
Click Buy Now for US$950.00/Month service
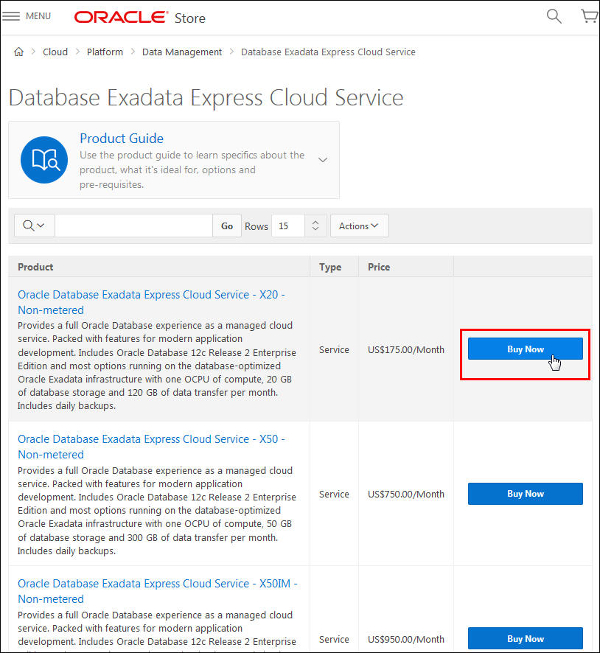coord(525,638)
